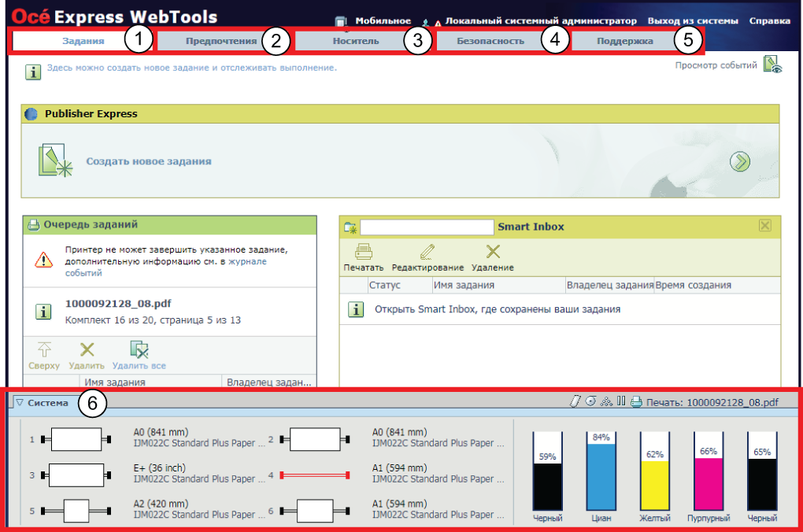Click the Удалить все delete-all icon
The height and width of the screenshot is (532, 803).
[x=139, y=349]
